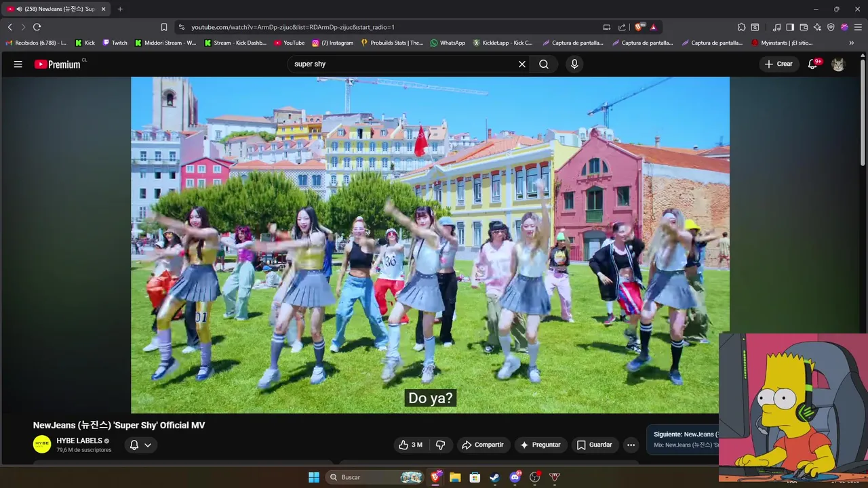Click the YouTube search magnifier button
Viewport: 868px width, 488px height.
(x=544, y=64)
